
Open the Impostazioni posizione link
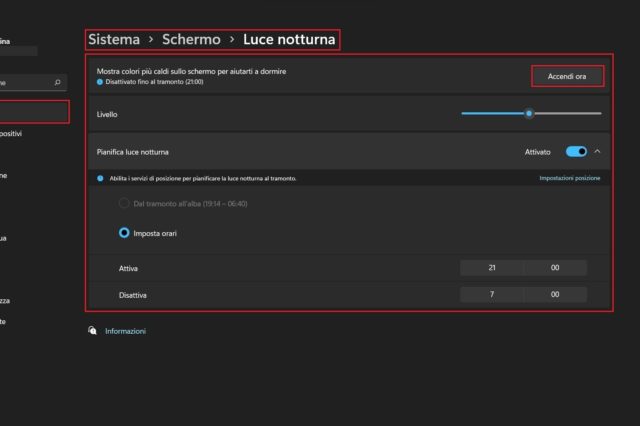pyautogui.click(x=569, y=178)
